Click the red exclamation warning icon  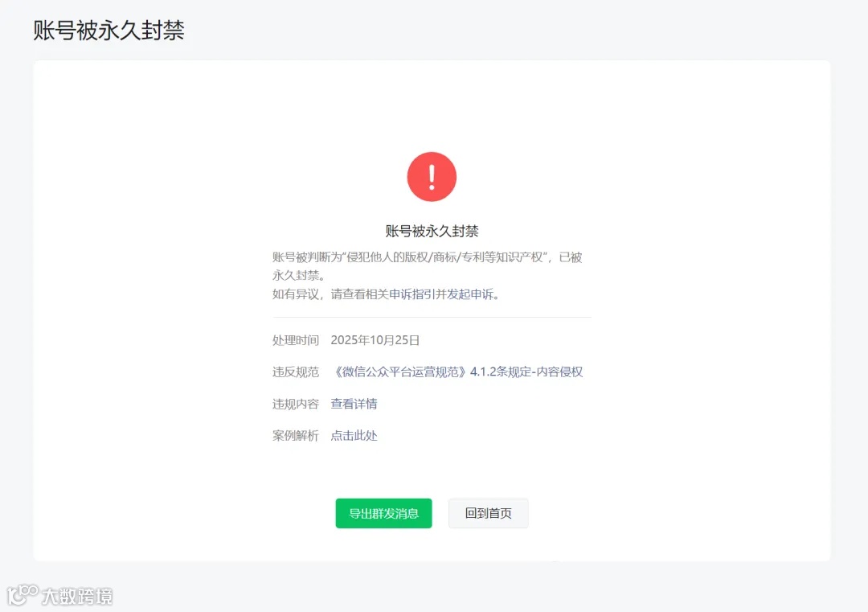[x=432, y=177]
